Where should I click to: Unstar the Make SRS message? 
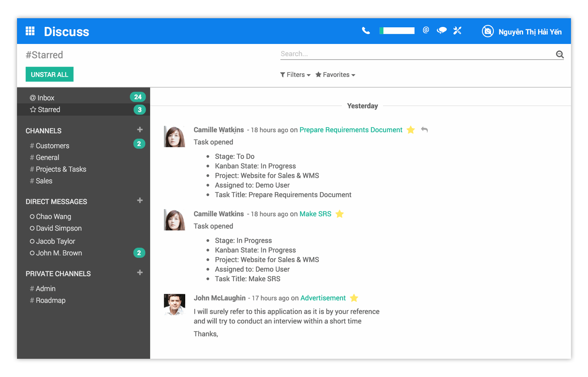[340, 214]
